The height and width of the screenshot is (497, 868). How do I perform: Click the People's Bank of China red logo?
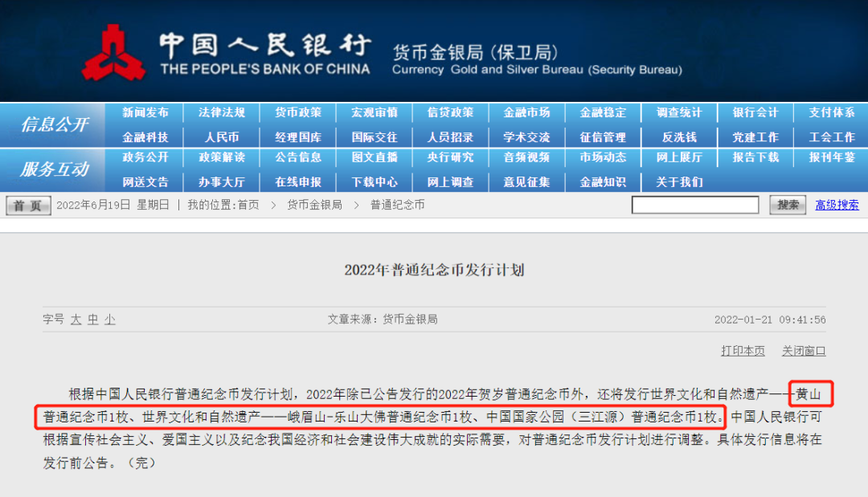pyautogui.click(x=113, y=54)
